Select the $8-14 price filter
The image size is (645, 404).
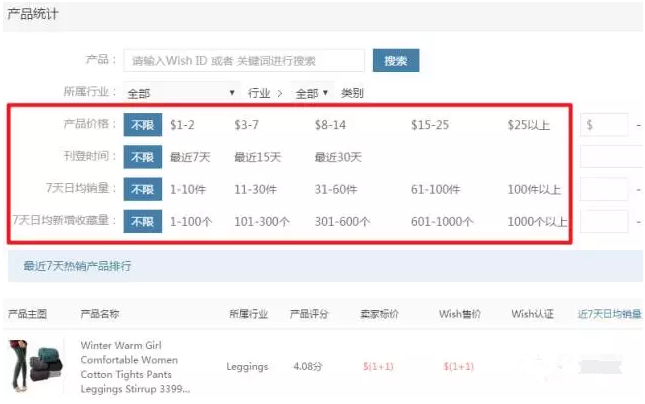click(x=330, y=125)
